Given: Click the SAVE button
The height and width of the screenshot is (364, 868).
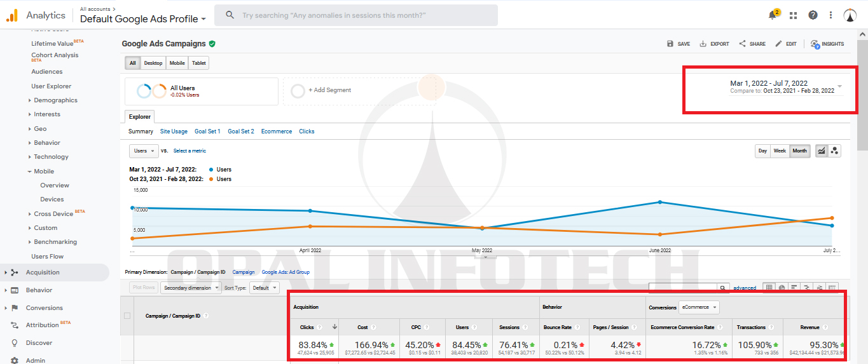Looking at the screenshot, I should point(679,44).
